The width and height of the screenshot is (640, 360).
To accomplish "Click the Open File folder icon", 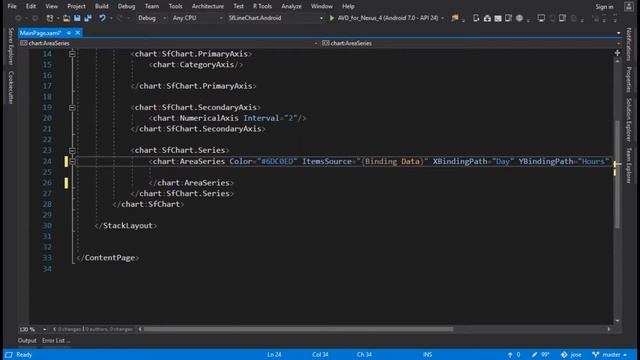I will pos(67,18).
